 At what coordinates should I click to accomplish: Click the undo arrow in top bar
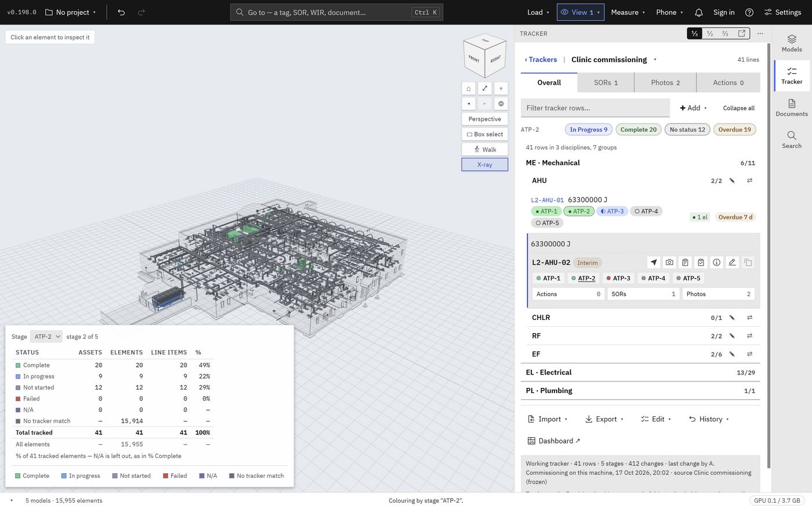[121, 12]
